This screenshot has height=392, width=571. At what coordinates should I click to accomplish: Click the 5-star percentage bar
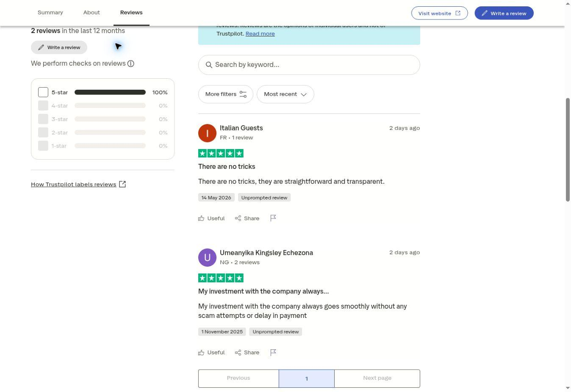[110, 92]
